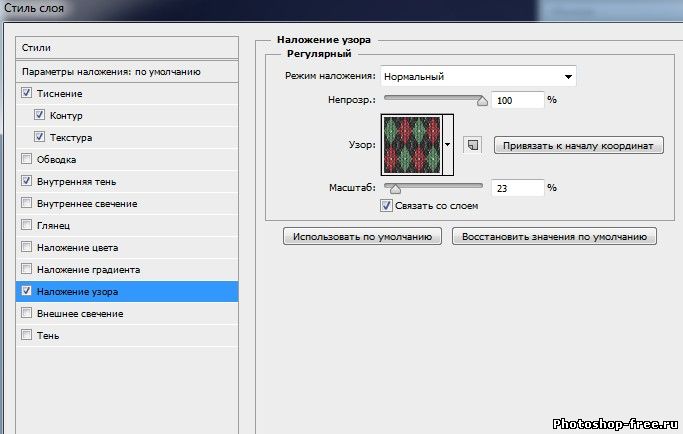Image resolution: width=683 pixels, height=434 pixels.
Task: Click the create new preset from pattern icon
Action: (473, 145)
